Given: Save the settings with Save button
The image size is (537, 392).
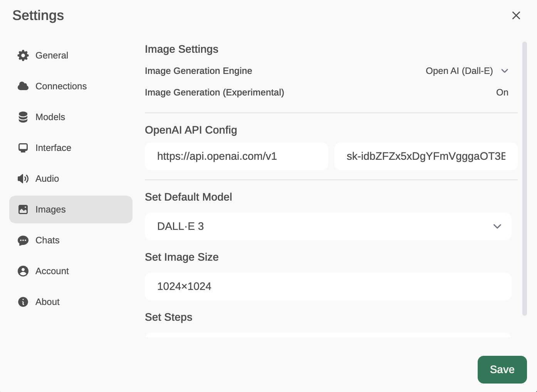Looking at the screenshot, I should tap(502, 370).
